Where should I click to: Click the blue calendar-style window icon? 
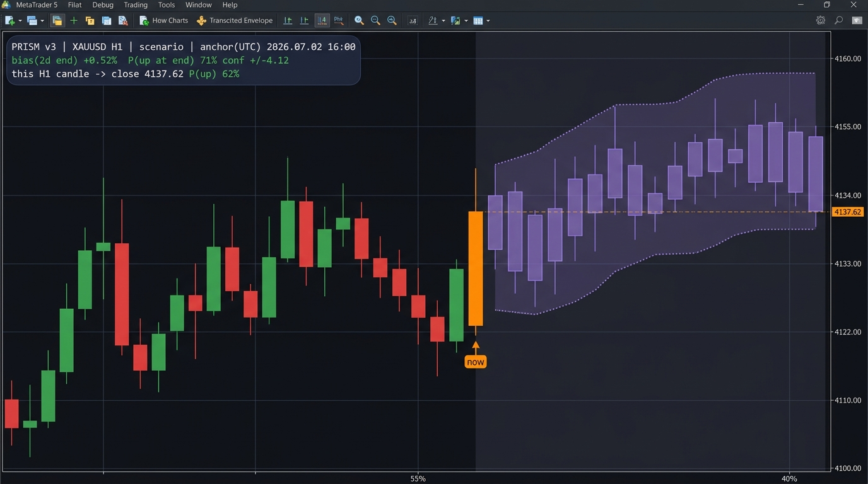(x=107, y=21)
